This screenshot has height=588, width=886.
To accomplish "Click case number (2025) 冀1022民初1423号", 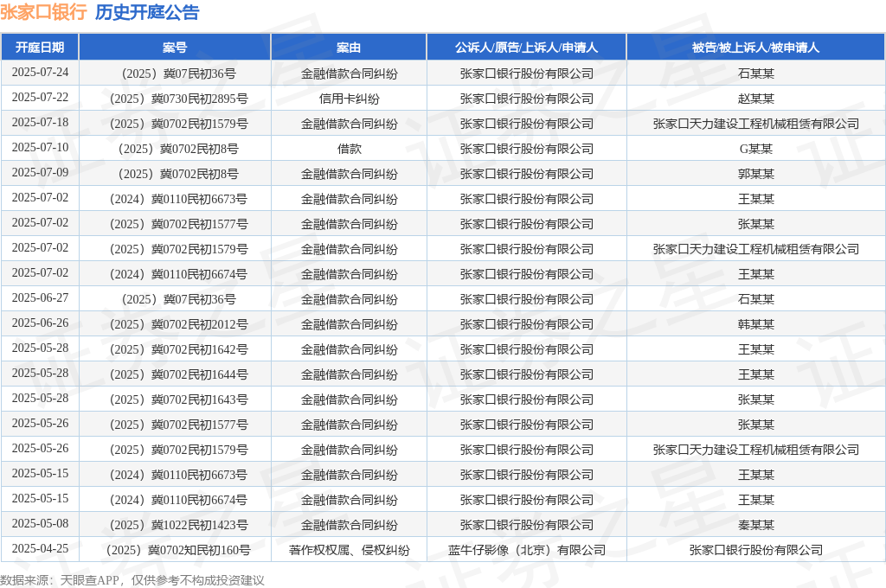I will pyautogui.click(x=178, y=525).
